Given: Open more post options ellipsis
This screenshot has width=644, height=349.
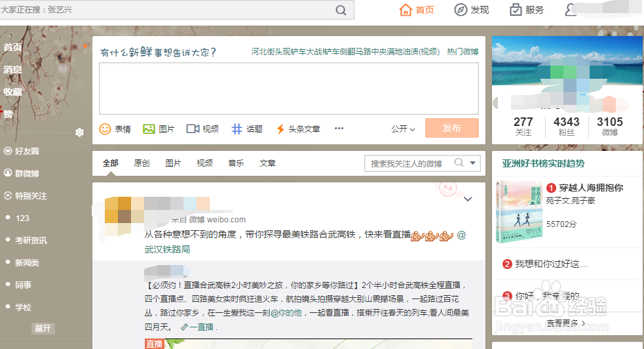Looking at the screenshot, I should click(x=339, y=129).
